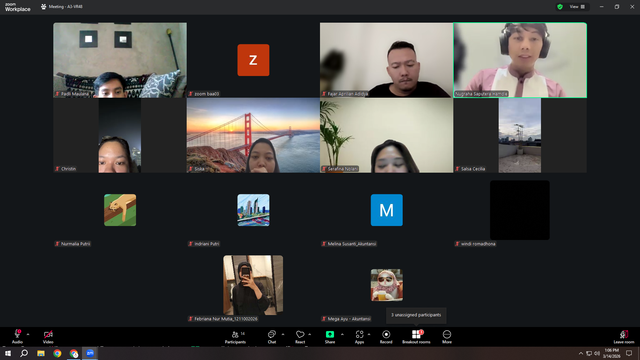Open the View layout menu

(x=577, y=7)
